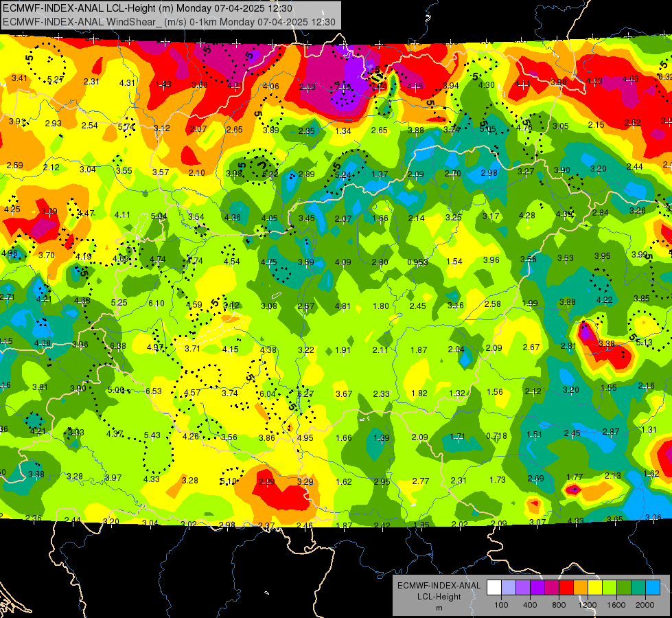Click the wind shear value 0.953
This screenshot has height=618, width=672.
[x=417, y=262]
